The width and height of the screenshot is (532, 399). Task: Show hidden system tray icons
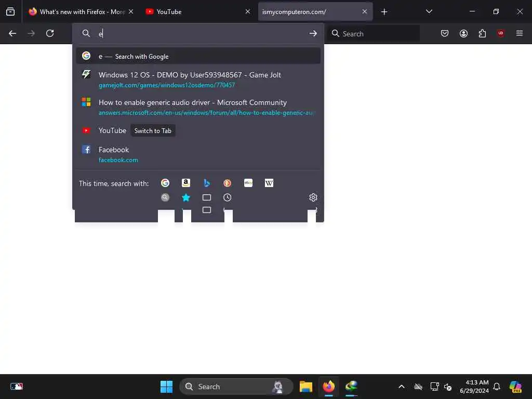pyautogui.click(x=402, y=387)
